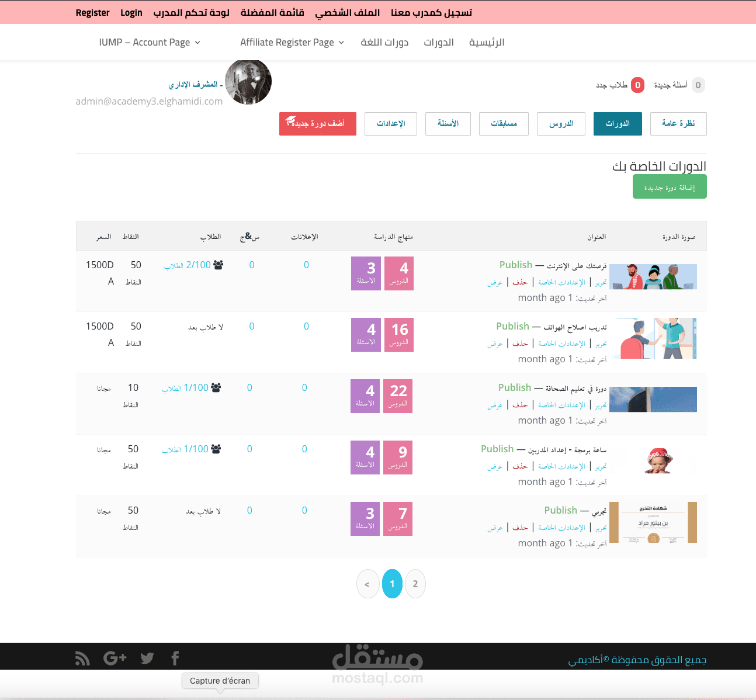756x700 pixels.
Task: Click the students group icon beside 2/100
Action: 219,265
